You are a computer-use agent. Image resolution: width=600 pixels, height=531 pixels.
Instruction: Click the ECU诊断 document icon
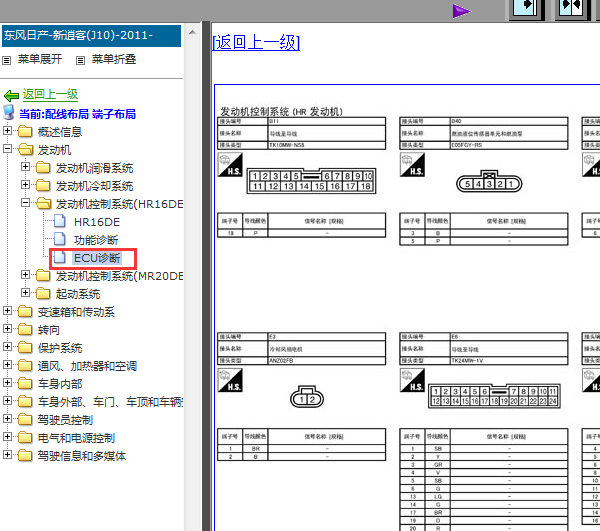[x=60, y=257]
